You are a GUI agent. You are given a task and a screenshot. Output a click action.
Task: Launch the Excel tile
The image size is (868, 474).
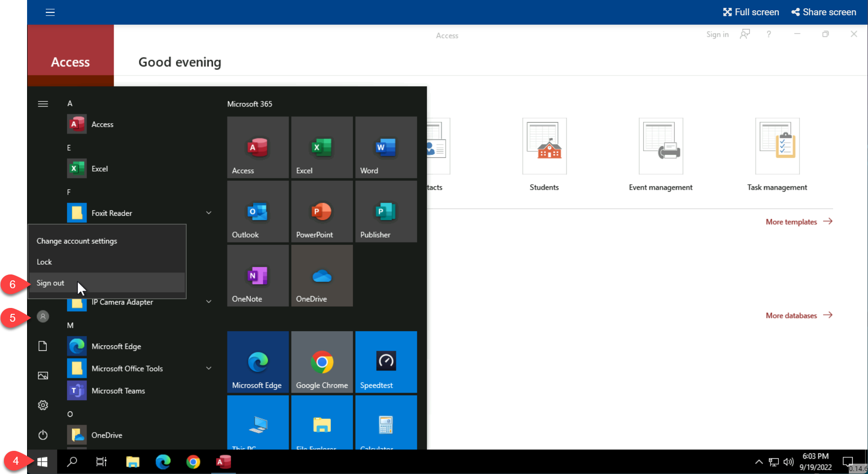point(321,147)
